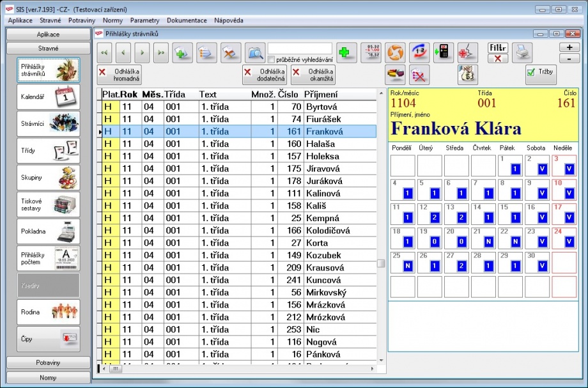The width and height of the screenshot is (588, 388).
Task: Select the Kolodičová row
Action: pos(239,231)
